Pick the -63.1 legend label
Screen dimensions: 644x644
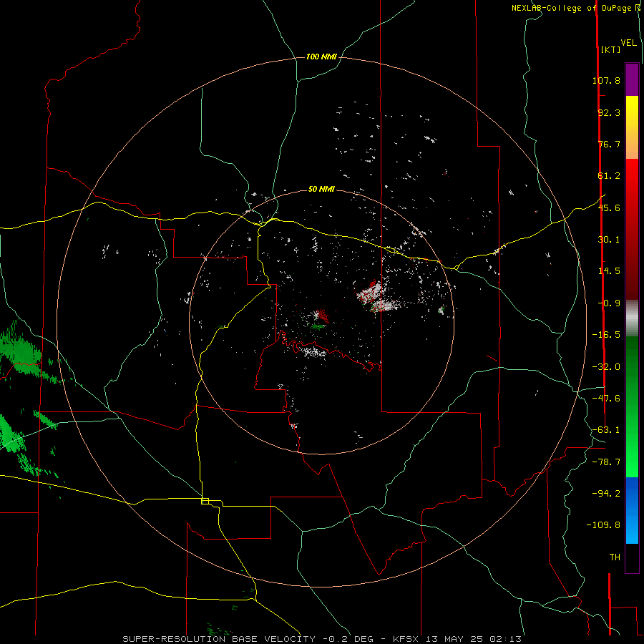click(x=606, y=430)
